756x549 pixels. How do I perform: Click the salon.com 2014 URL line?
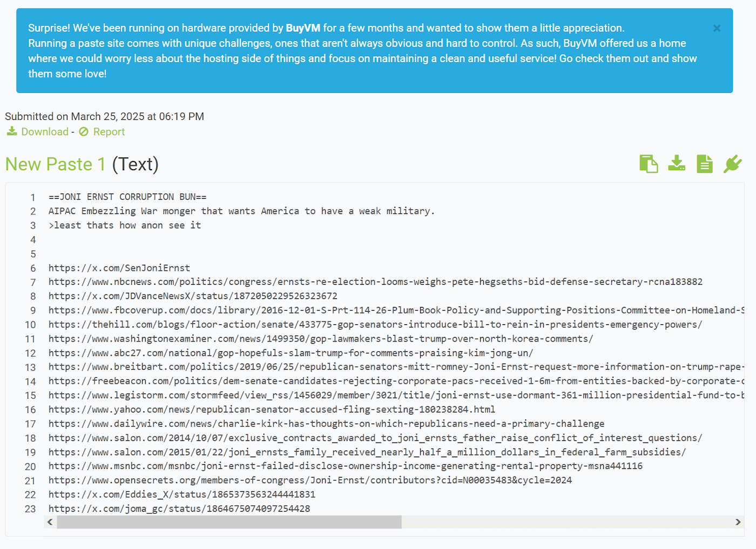[x=375, y=438]
